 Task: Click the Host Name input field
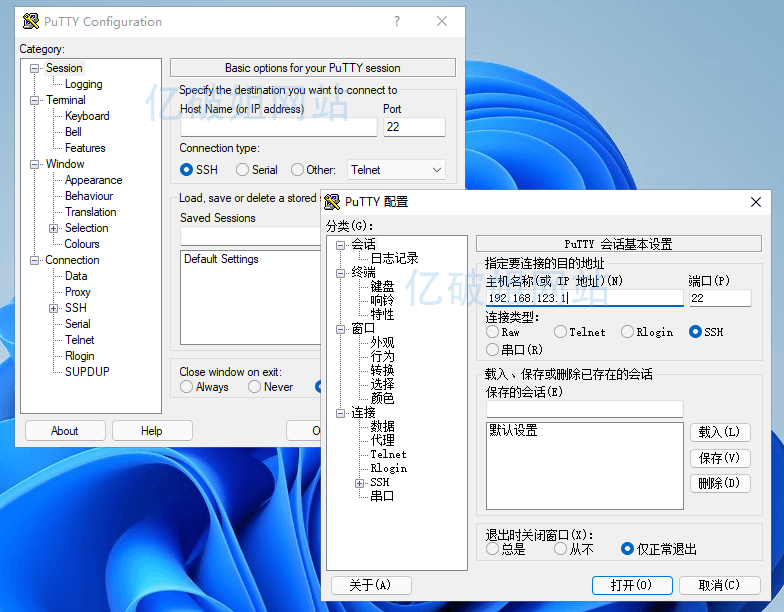coord(278,127)
